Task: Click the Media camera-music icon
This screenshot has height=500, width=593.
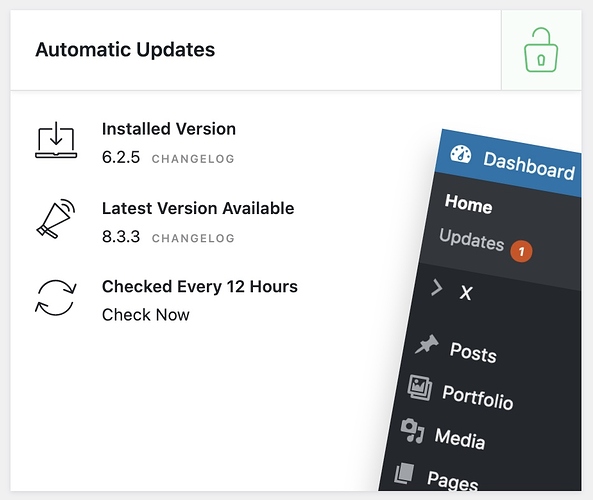Action: click(413, 430)
